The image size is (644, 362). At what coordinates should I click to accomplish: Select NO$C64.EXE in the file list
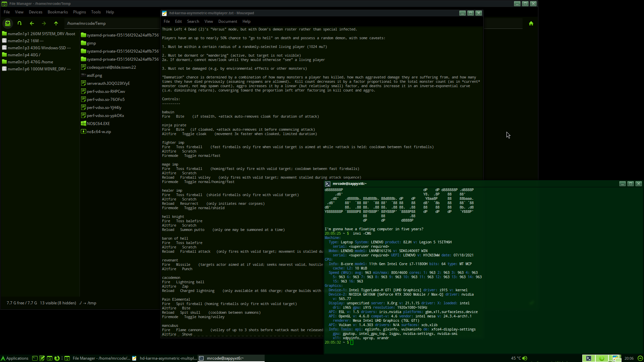tap(98, 123)
